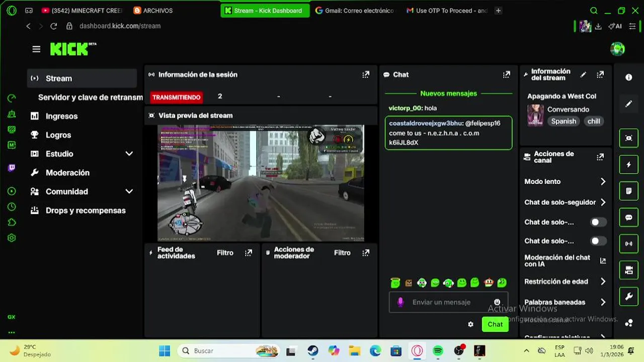This screenshot has height=362, width=644.
Task: Open Restricción de edad options
Action: pyautogui.click(x=565, y=282)
